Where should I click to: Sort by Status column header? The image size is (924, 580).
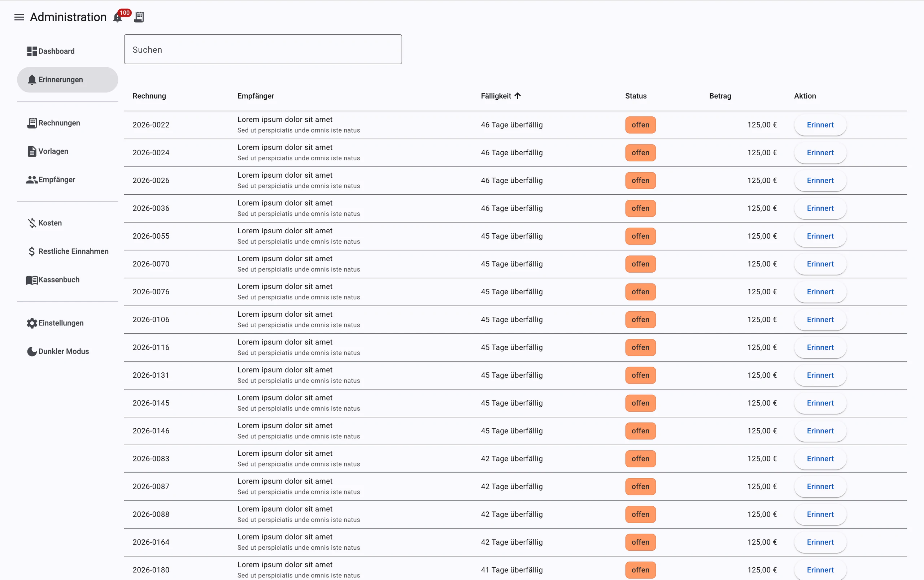[x=636, y=96]
